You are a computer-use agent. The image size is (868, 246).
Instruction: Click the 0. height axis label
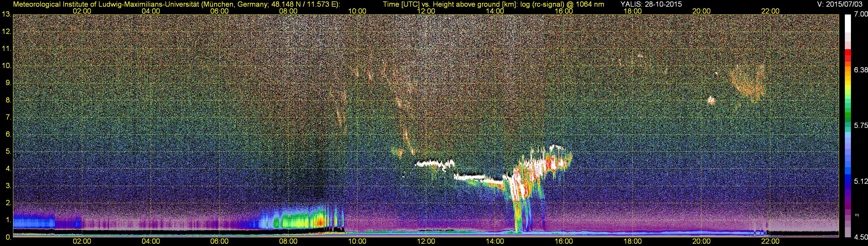tap(8, 237)
